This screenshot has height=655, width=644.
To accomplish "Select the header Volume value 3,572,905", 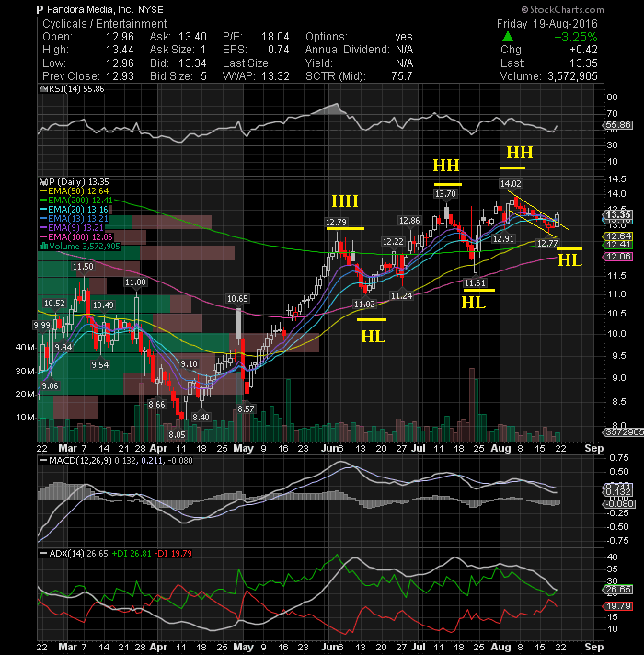I will point(572,76).
